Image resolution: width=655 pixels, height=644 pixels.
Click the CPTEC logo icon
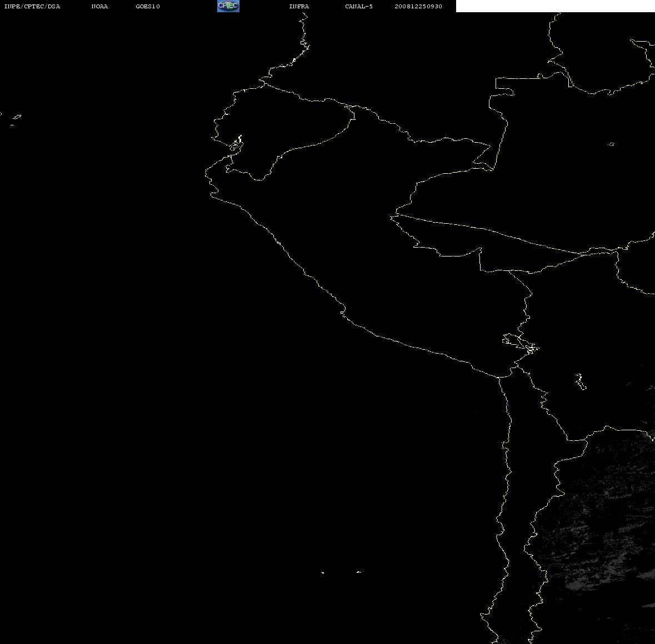[x=228, y=6]
